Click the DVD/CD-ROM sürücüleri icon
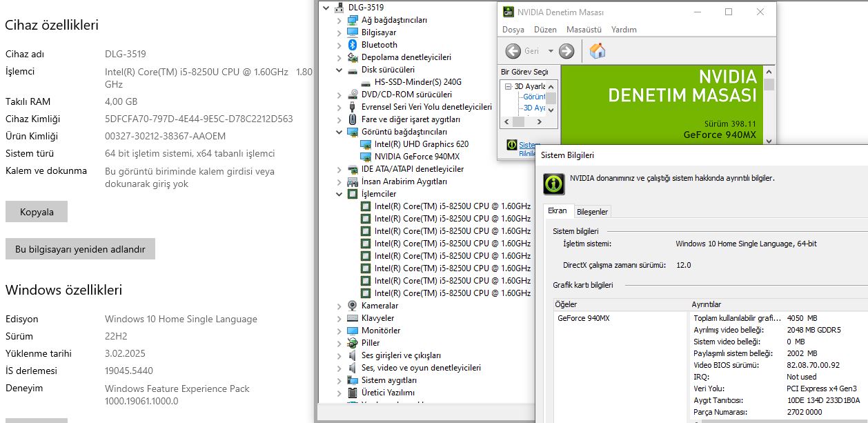The image size is (868, 423). (353, 95)
